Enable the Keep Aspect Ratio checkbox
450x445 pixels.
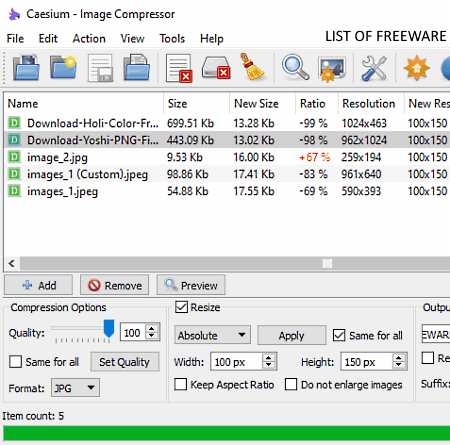click(181, 384)
